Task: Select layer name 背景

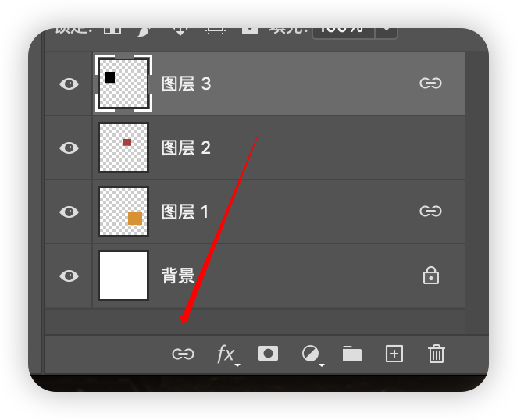Action: [x=178, y=276]
